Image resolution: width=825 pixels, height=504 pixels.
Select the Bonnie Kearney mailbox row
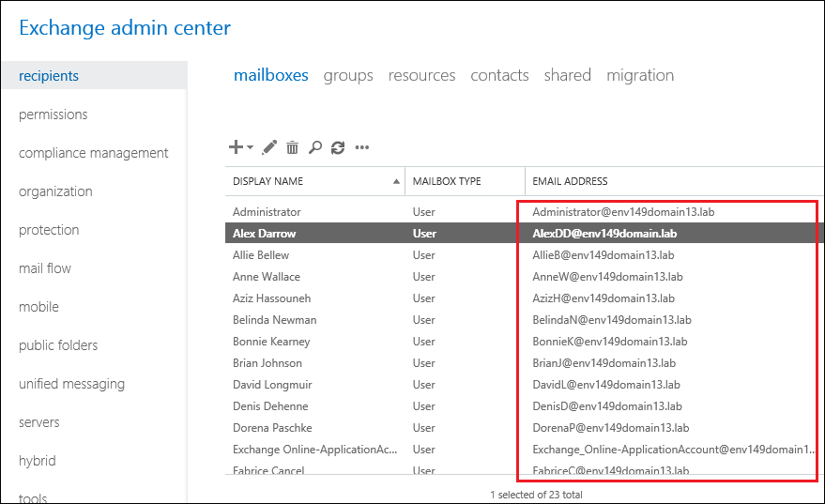pyautogui.click(x=524, y=341)
